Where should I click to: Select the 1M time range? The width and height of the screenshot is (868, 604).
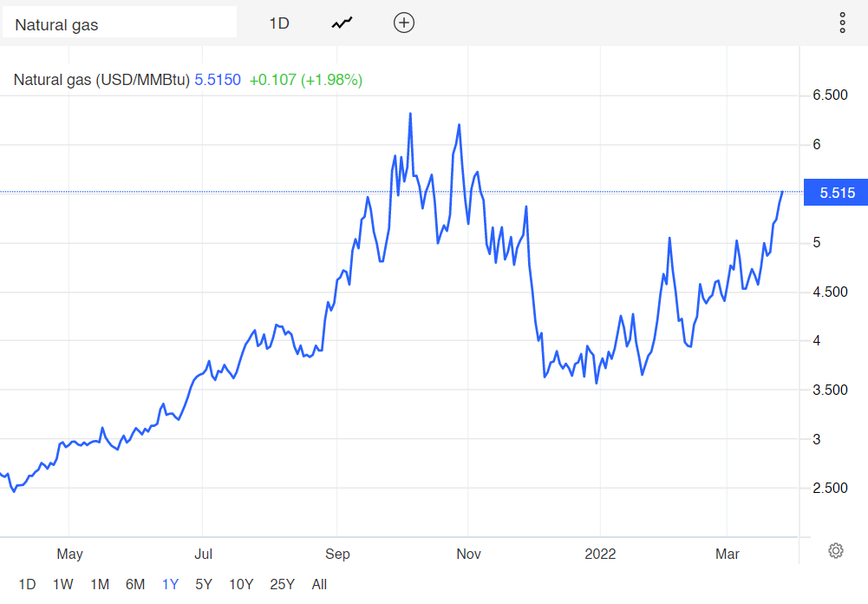(x=100, y=584)
